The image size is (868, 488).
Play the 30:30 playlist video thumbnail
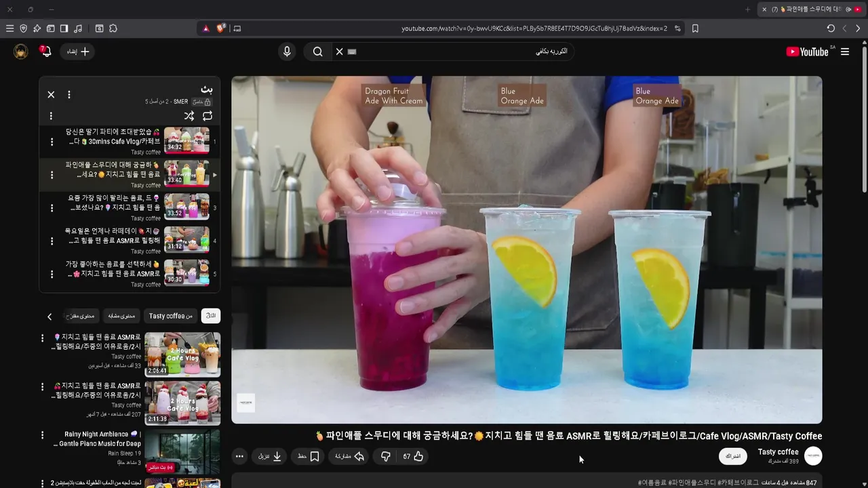click(186, 272)
